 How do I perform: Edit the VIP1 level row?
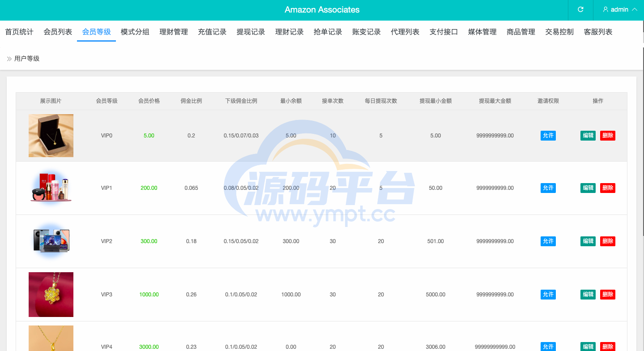[588, 188]
